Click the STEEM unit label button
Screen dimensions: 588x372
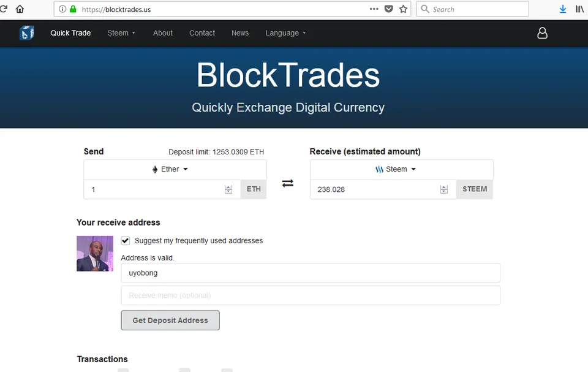(475, 189)
